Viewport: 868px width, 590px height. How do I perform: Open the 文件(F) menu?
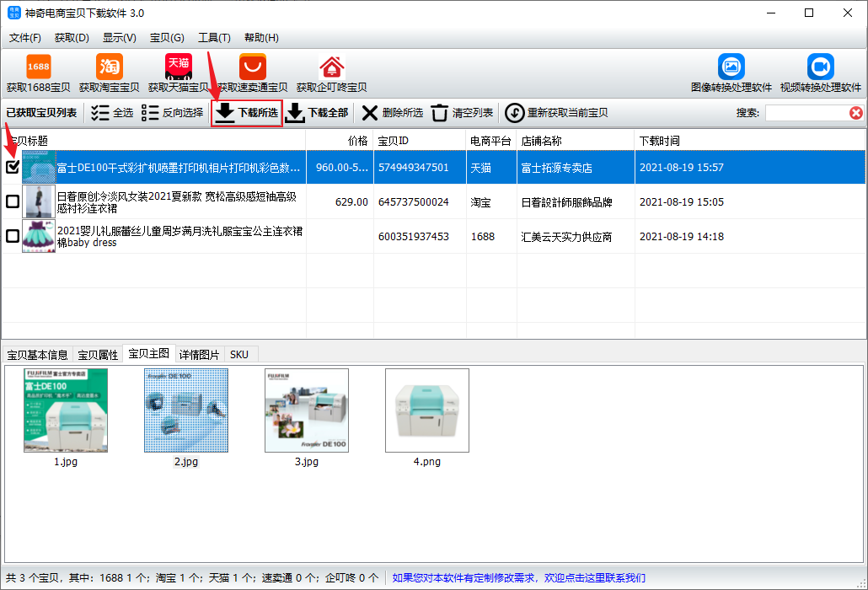coord(25,38)
